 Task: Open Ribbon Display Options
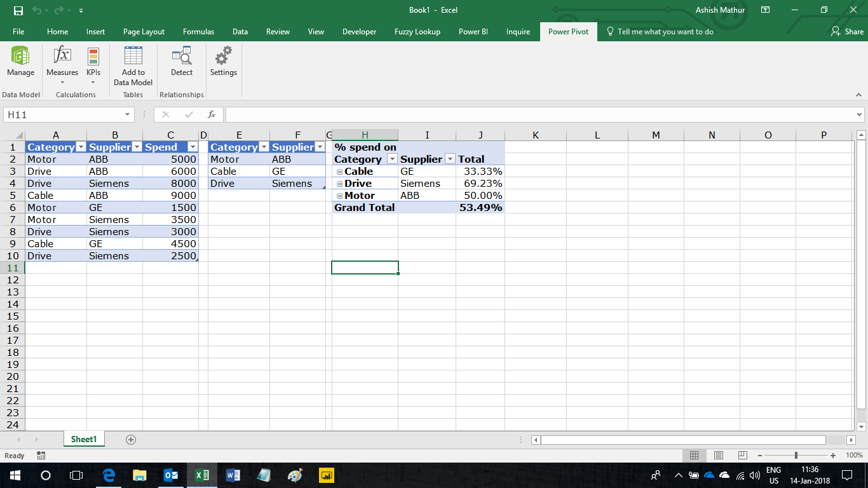pyautogui.click(x=765, y=10)
